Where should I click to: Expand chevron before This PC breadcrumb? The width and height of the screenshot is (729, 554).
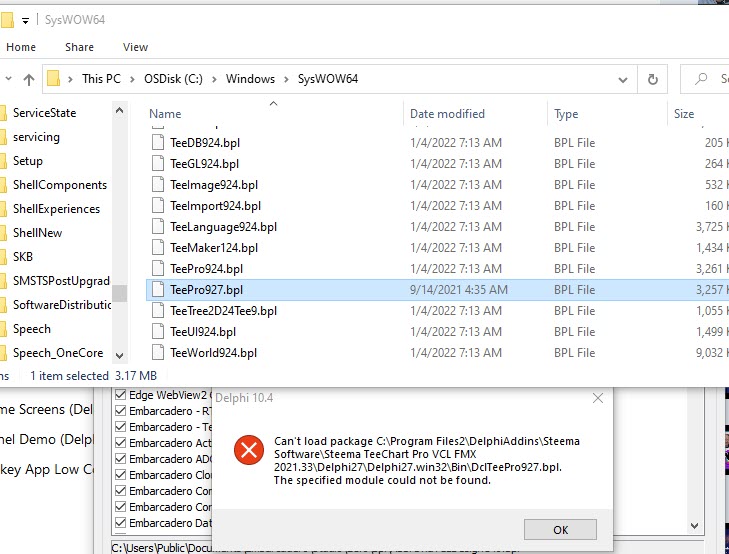(x=70, y=79)
